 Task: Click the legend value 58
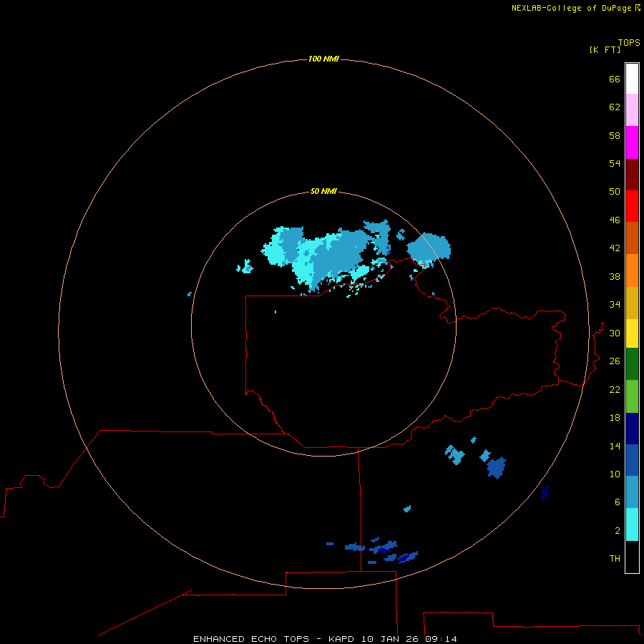(x=615, y=135)
